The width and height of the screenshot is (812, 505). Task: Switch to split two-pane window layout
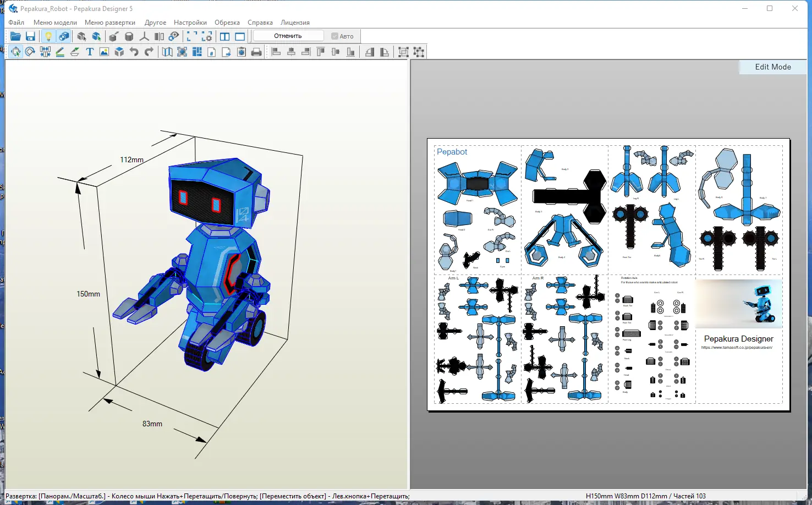coord(225,36)
